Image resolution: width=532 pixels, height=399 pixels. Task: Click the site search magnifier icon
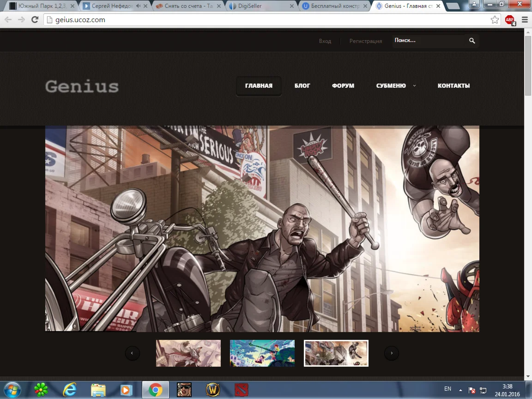(x=472, y=41)
